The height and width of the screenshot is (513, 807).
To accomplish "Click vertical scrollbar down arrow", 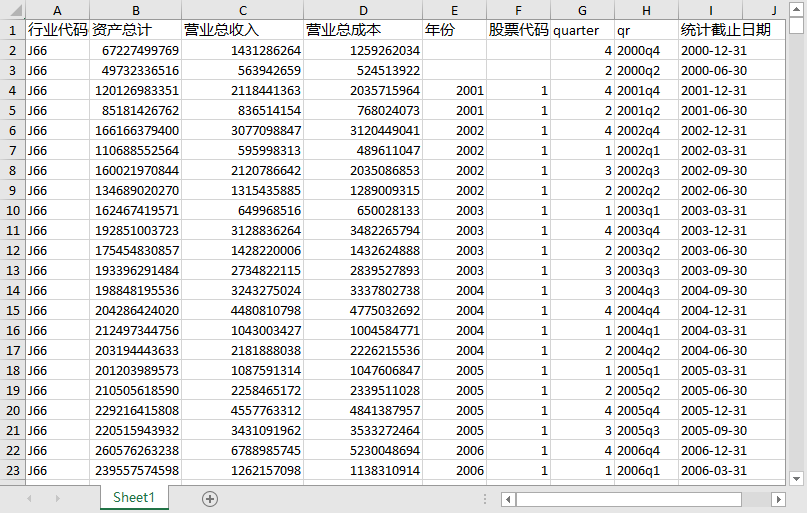I will click(796, 479).
